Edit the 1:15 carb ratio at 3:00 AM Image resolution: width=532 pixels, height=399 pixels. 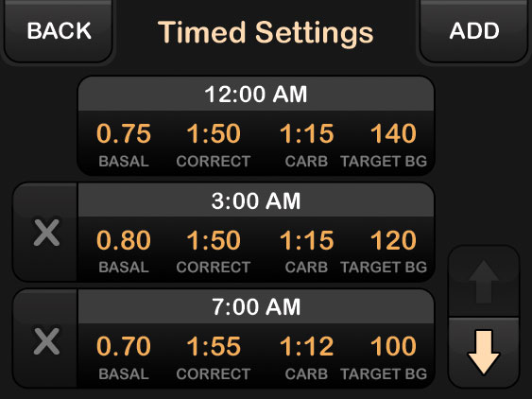coord(306,240)
